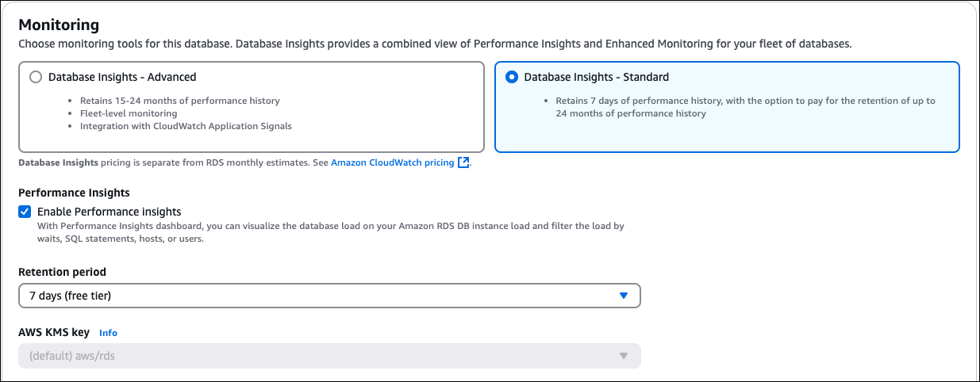Click the "Performance Insights" subsection heading
Screen dimensions: 980x382
74,193
